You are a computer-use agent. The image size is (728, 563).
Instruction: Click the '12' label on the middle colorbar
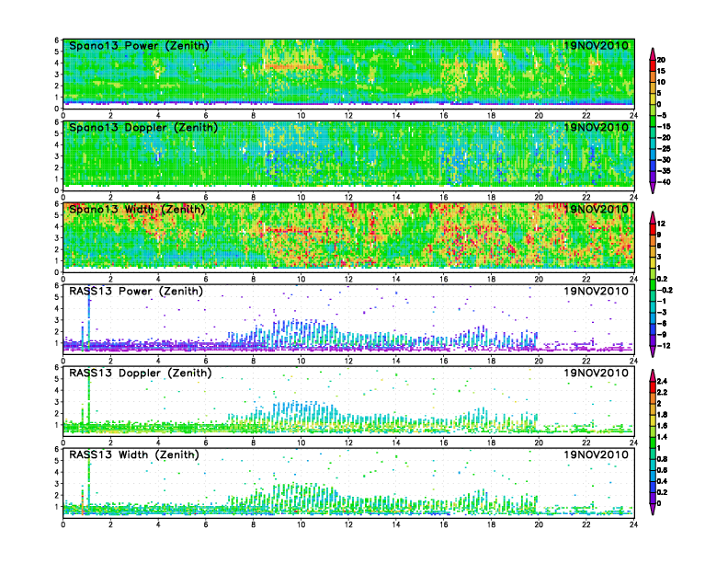[661, 224]
